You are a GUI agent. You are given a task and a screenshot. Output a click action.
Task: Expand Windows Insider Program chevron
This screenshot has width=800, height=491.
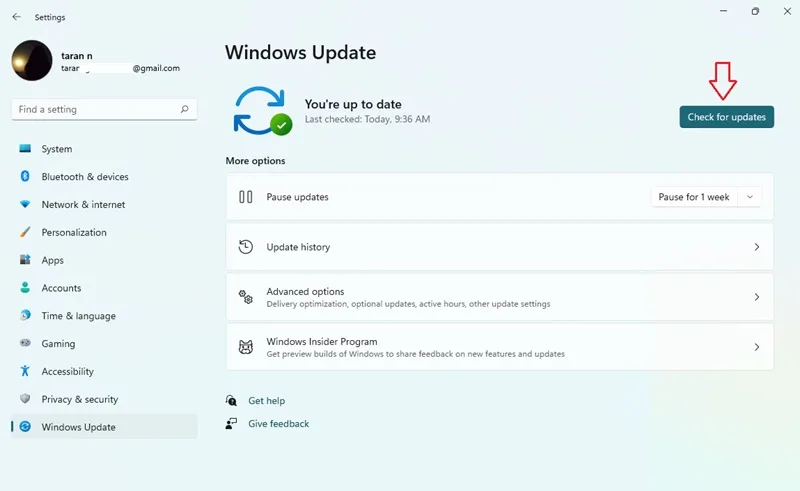click(x=757, y=347)
